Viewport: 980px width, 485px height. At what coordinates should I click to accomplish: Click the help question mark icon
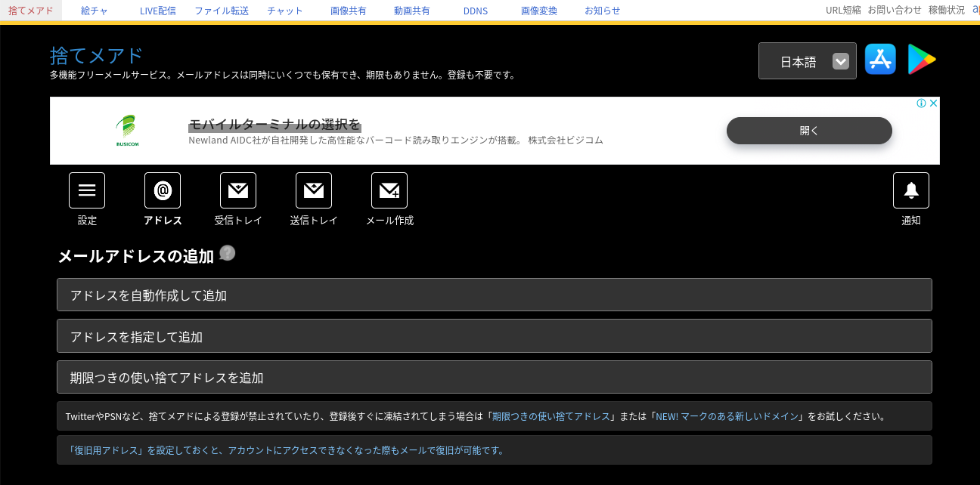pyautogui.click(x=228, y=254)
